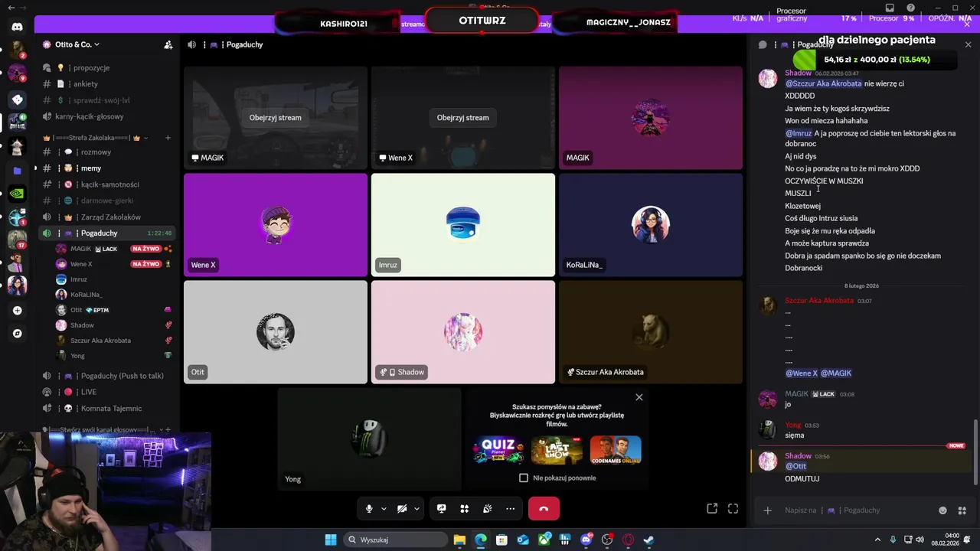The image size is (980, 551).
Task: Open soundboard in call controls
Action: tap(487, 509)
